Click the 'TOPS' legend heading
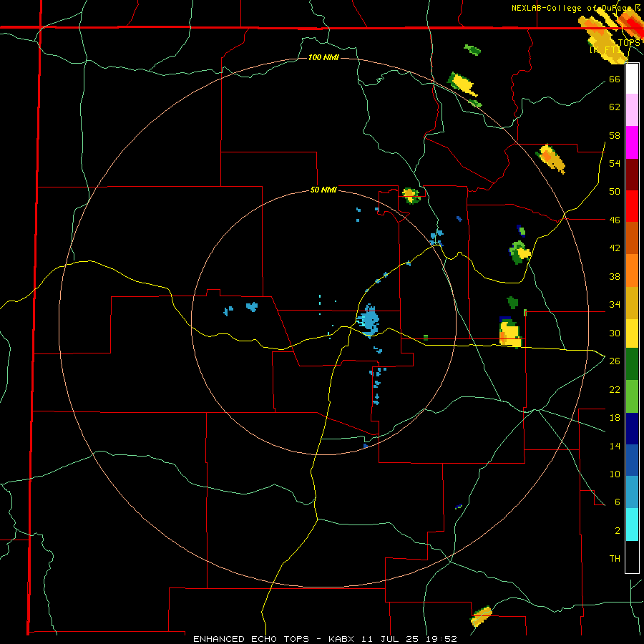 [628, 43]
